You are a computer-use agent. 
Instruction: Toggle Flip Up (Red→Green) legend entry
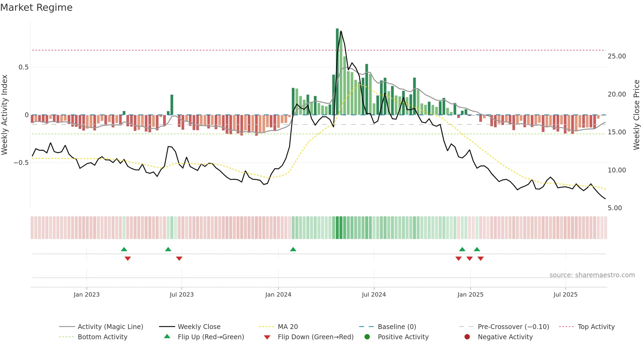point(204,337)
